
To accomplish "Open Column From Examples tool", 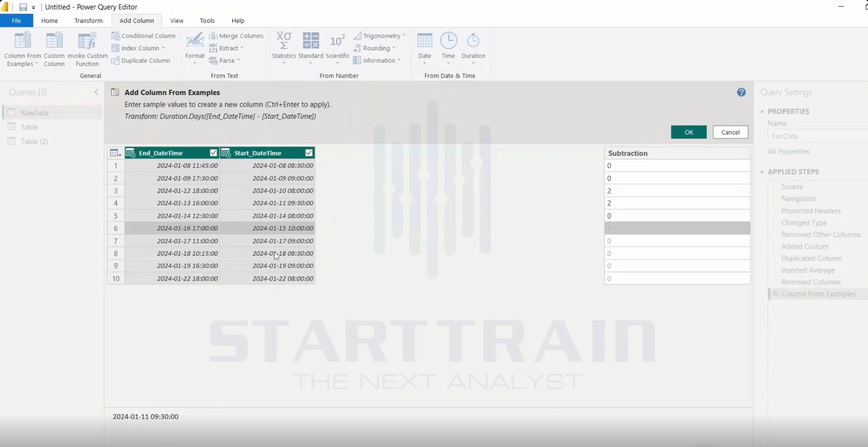I will tap(23, 49).
